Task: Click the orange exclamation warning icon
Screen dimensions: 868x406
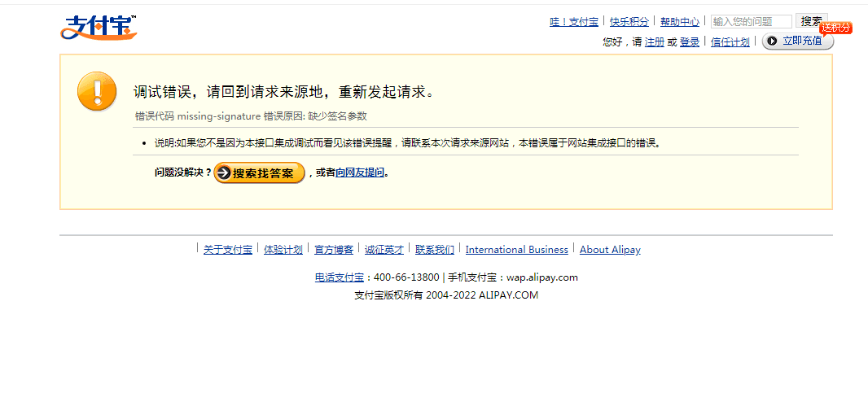Action: pyautogui.click(x=97, y=91)
